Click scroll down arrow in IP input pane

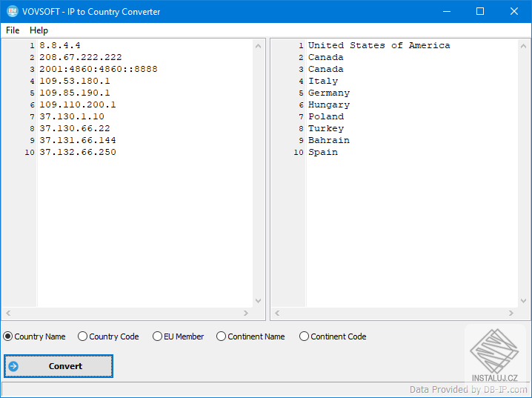pos(258,301)
